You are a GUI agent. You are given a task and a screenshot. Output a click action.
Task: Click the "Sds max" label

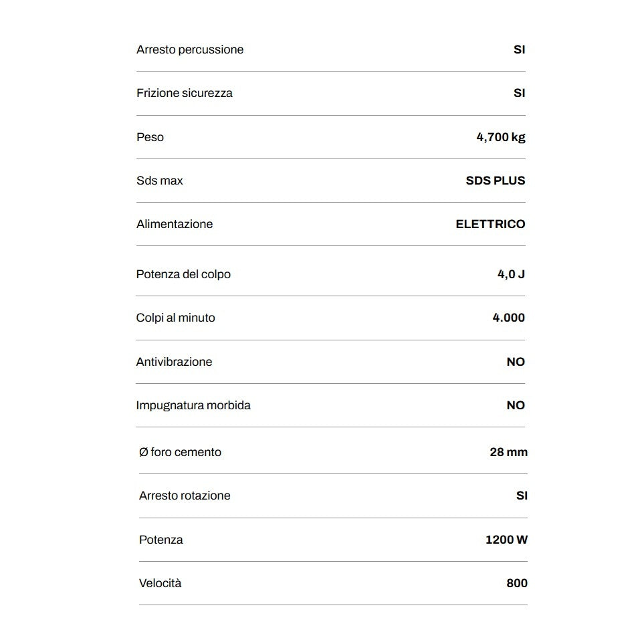159,181
